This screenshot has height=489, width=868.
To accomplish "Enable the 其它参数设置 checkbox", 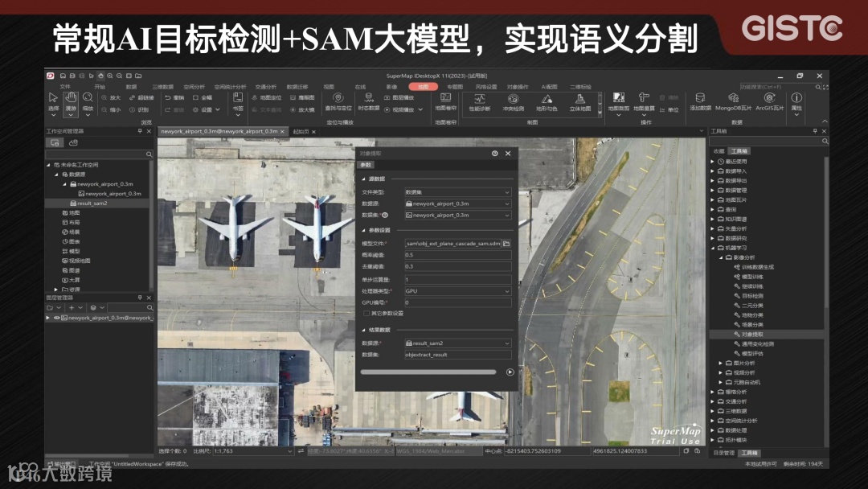I will (x=366, y=314).
